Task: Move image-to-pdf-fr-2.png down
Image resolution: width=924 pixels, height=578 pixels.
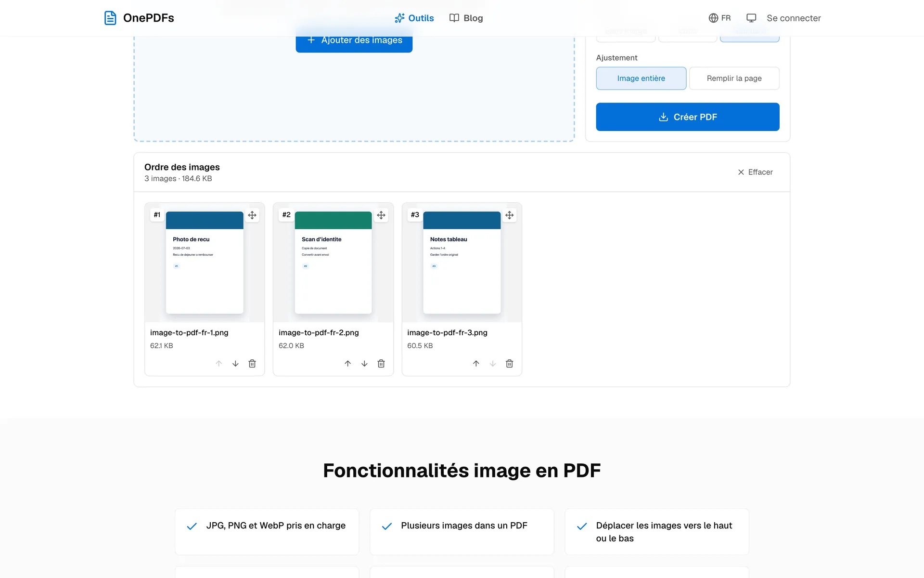Action: (x=364, y=364)
